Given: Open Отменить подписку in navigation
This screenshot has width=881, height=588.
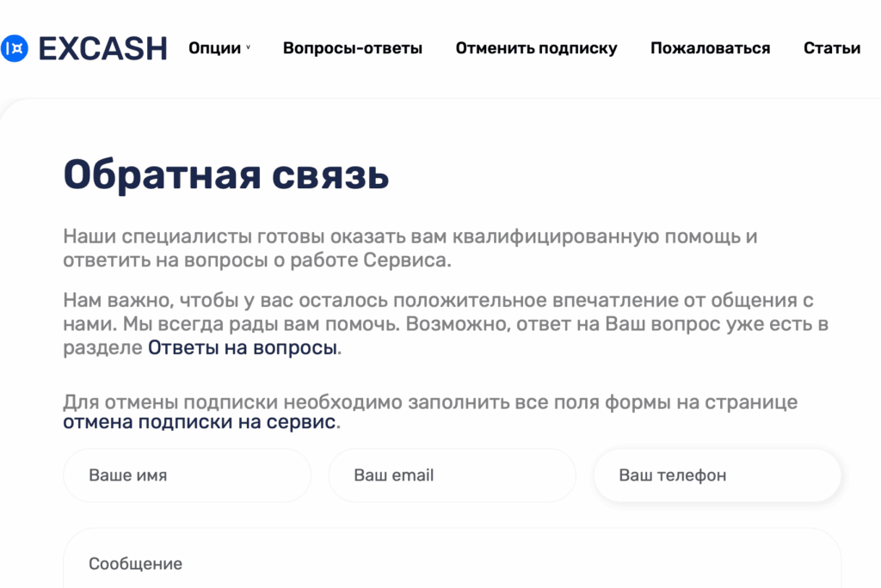Looking at the screenshot, I should 536,48.
